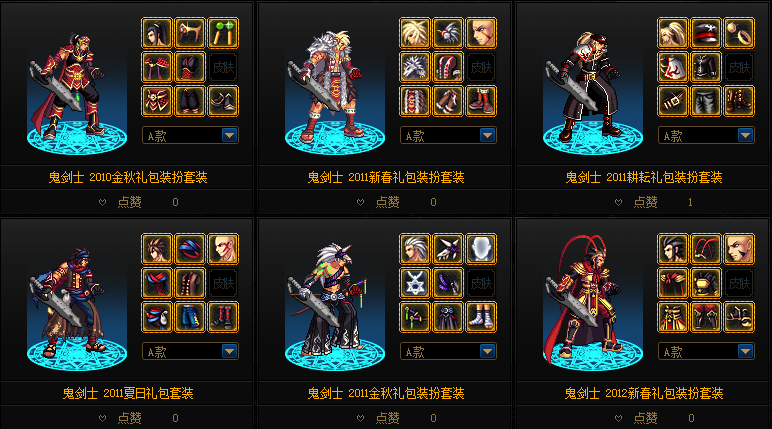Select white sandals icon in 2011金秋礼包
The width and height of the screenshot is (772, 429).
click(x=481, y=317)
